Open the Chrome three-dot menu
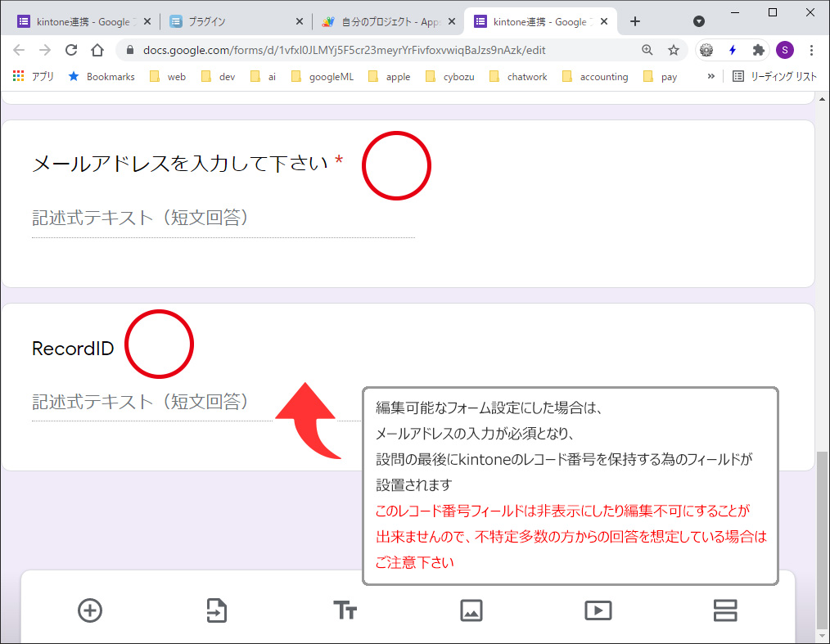 point(811,50)
